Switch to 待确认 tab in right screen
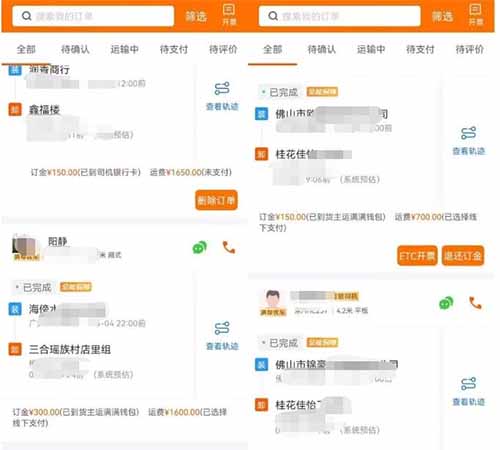500x450 pixels. coord(322,50)
